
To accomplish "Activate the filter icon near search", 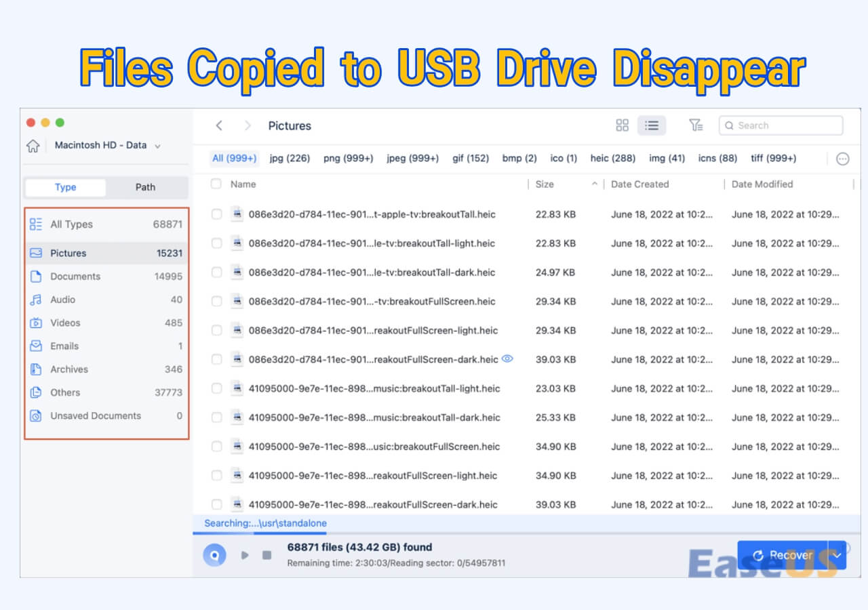I will [x=696, y=125].
